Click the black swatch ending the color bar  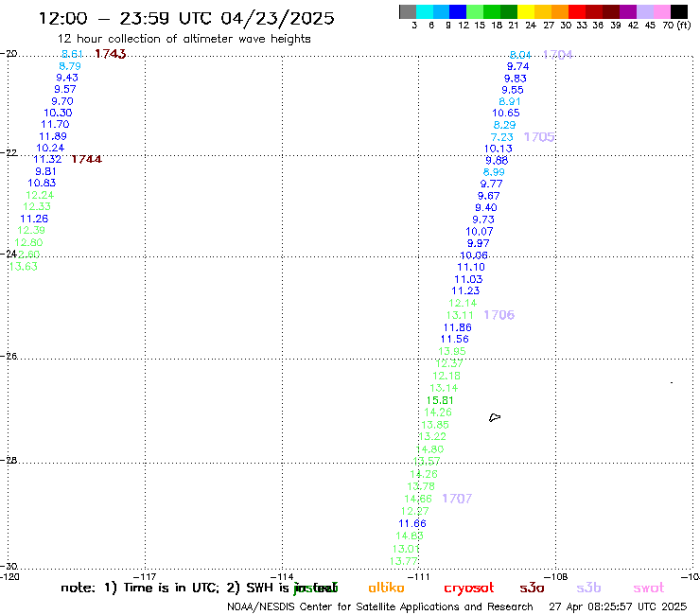coord(679,11)
